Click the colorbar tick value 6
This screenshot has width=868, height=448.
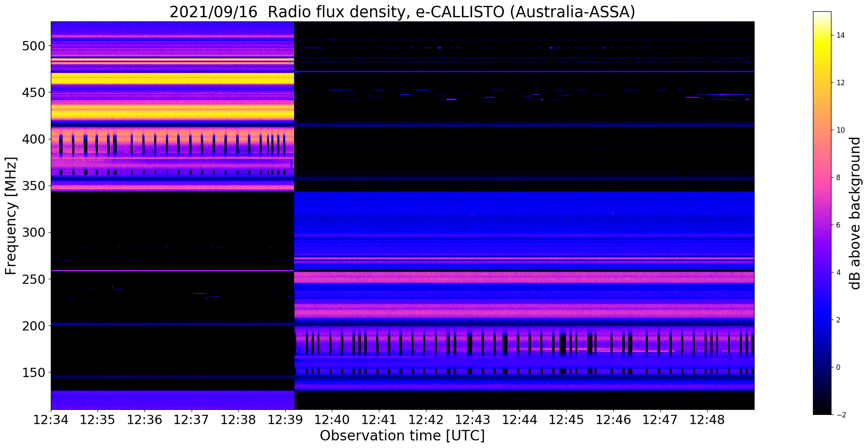(x=838, y=225)
